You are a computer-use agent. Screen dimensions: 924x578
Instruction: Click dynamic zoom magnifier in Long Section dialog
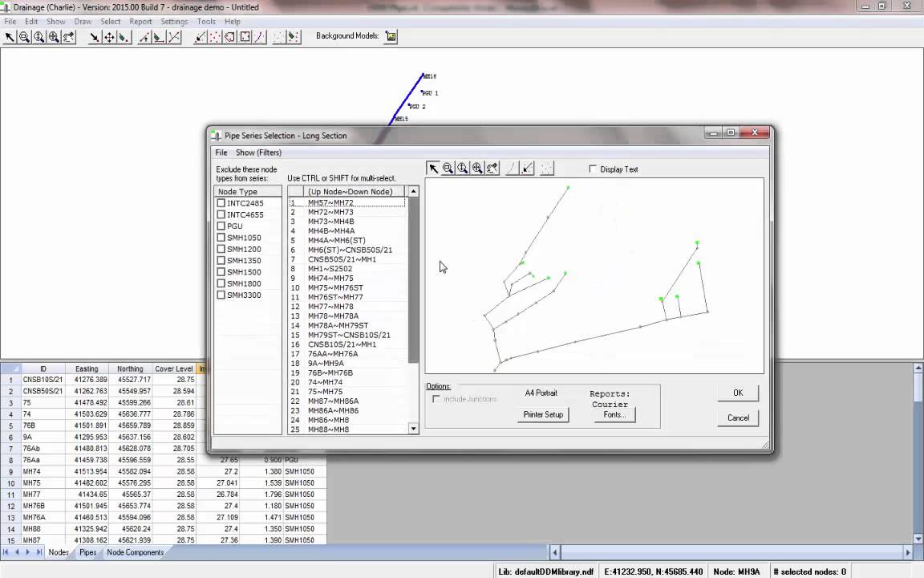(463, 169)
